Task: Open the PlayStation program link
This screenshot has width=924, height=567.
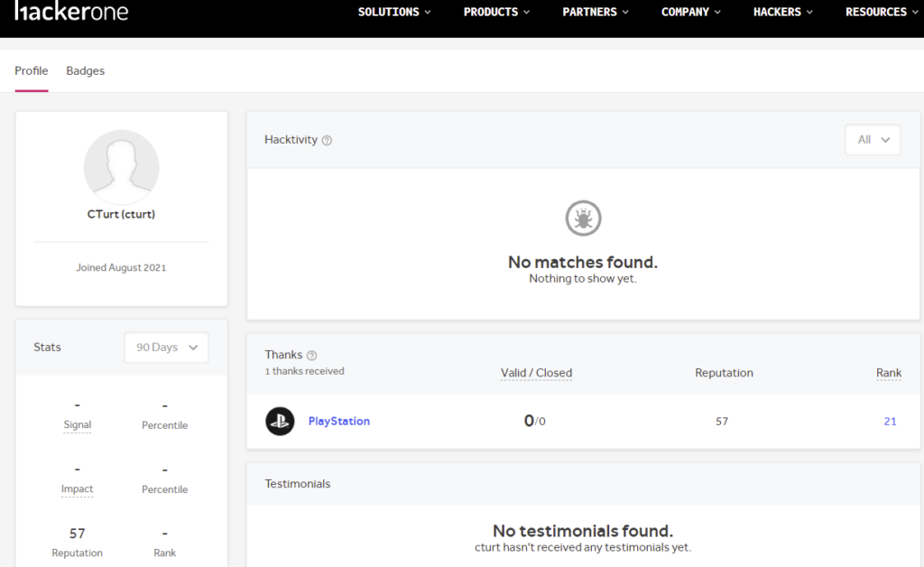Action: click(339, 422)
